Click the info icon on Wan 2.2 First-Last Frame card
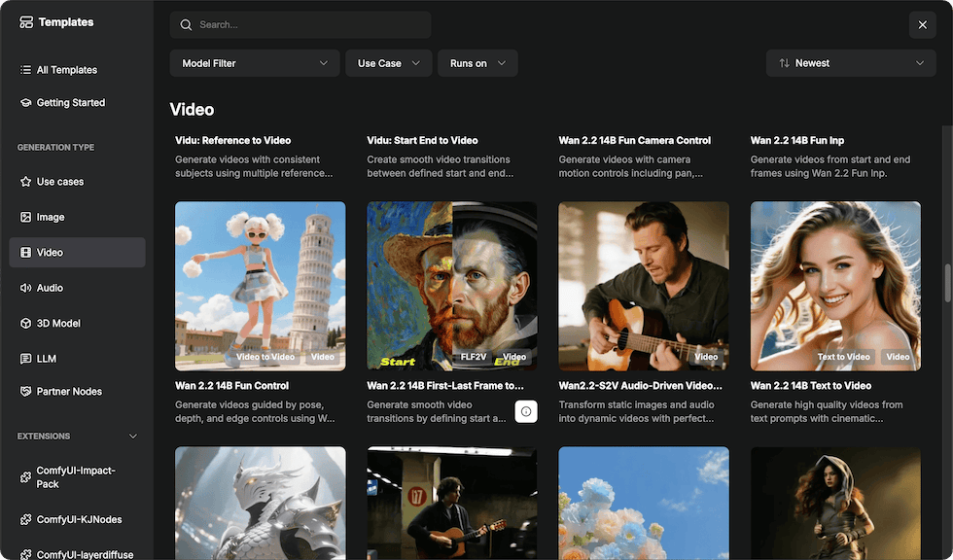 click(526, 411)
